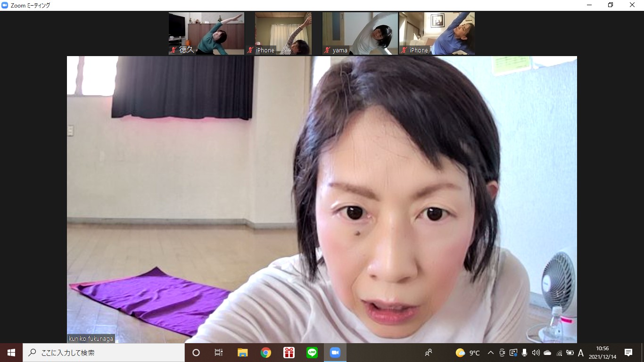Open the red gift box app on taskbar
Image resolution: width=644 pixels, height=362 pixels.
pos(289,353)
